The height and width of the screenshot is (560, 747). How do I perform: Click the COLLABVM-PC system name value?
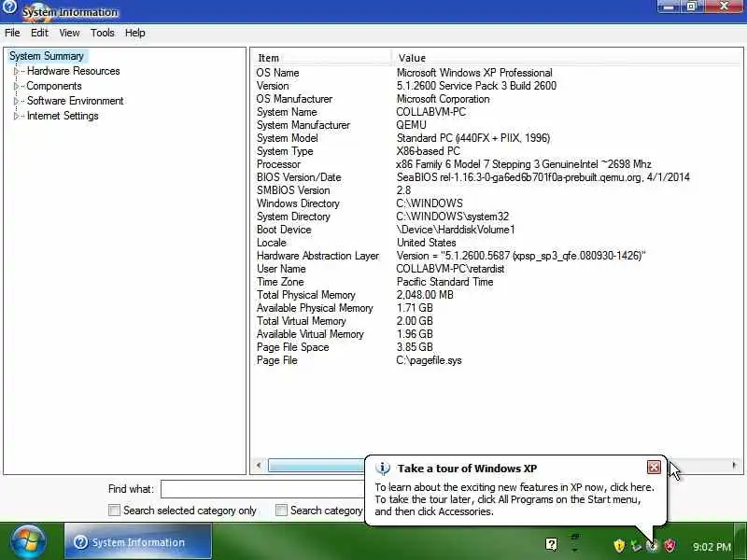431,112
